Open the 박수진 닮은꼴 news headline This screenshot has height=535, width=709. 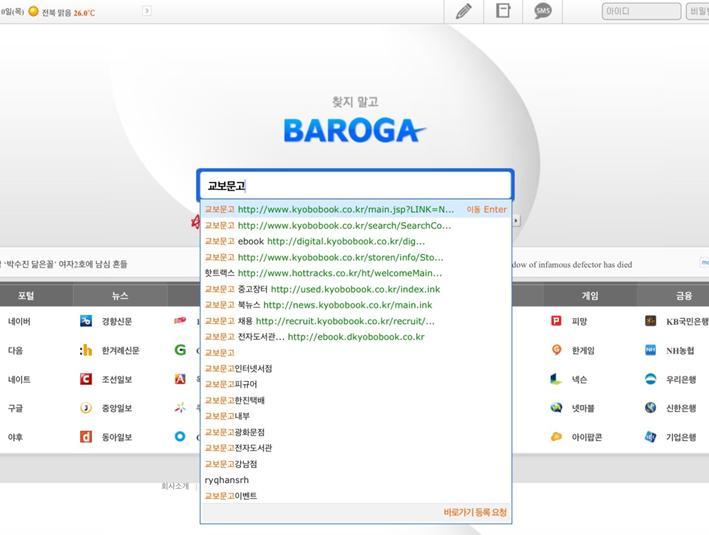click(x=65, y=264)
